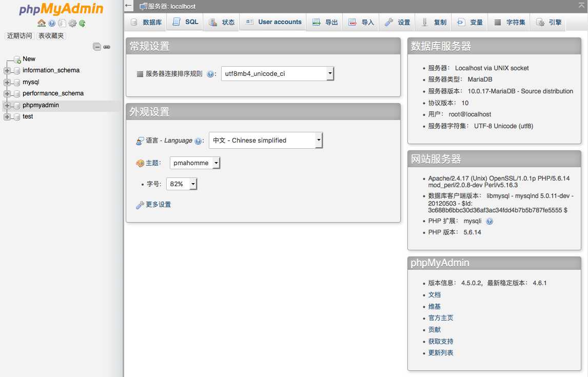
Task: Click the database icon next to test
Action: coord(17,117)
